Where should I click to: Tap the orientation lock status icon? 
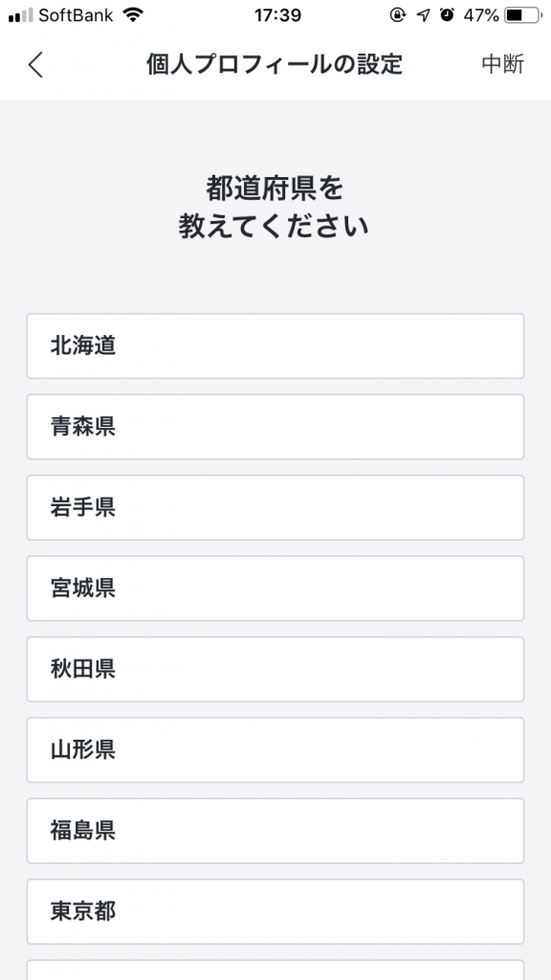coord(398,15)
